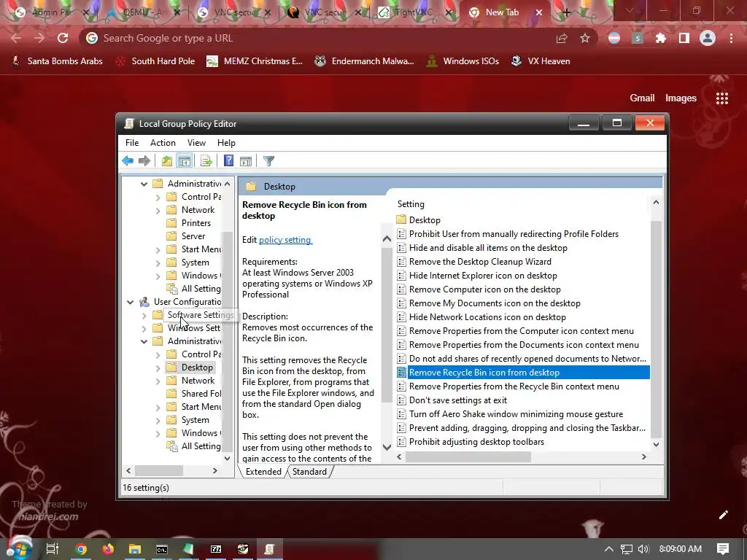Screen dimensions: 747x560
Task: Open the File menu
Action: tap(132, 143)
